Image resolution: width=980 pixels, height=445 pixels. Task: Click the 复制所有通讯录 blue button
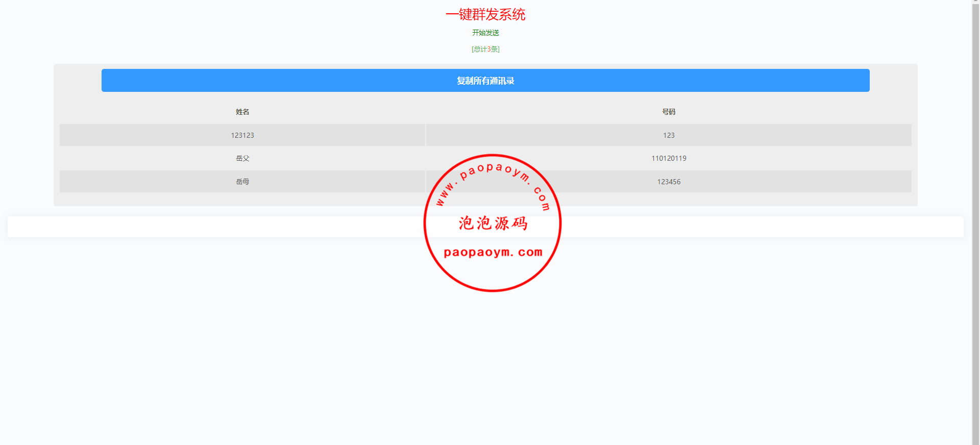point(485,81)
